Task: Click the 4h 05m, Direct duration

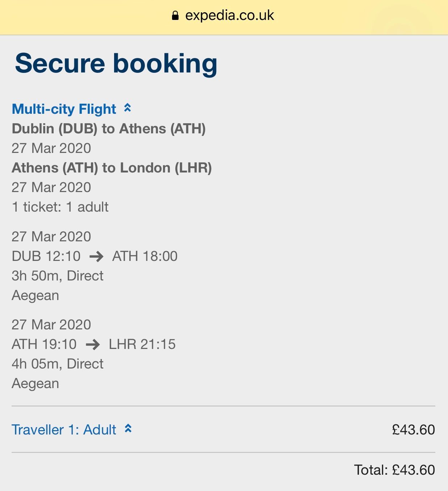Action: [x=58, y=364]
